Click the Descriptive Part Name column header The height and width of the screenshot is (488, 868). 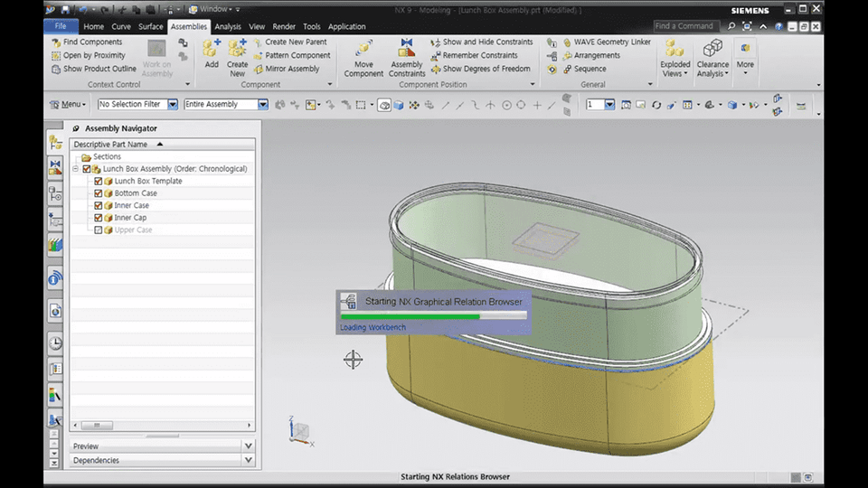click(162, 145)
